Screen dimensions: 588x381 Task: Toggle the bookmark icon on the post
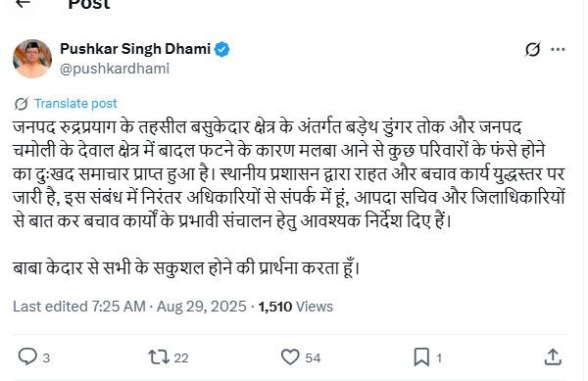[421, 357]
